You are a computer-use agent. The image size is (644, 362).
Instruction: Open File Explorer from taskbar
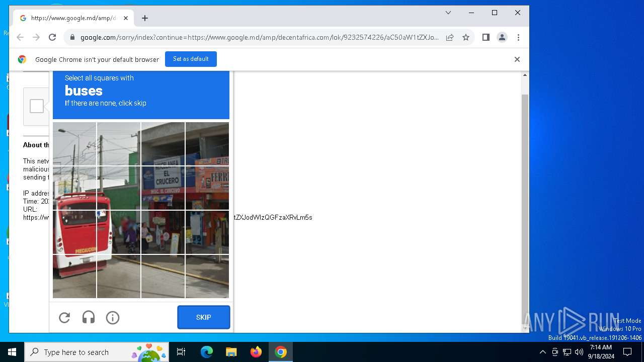tap(231, 352)
